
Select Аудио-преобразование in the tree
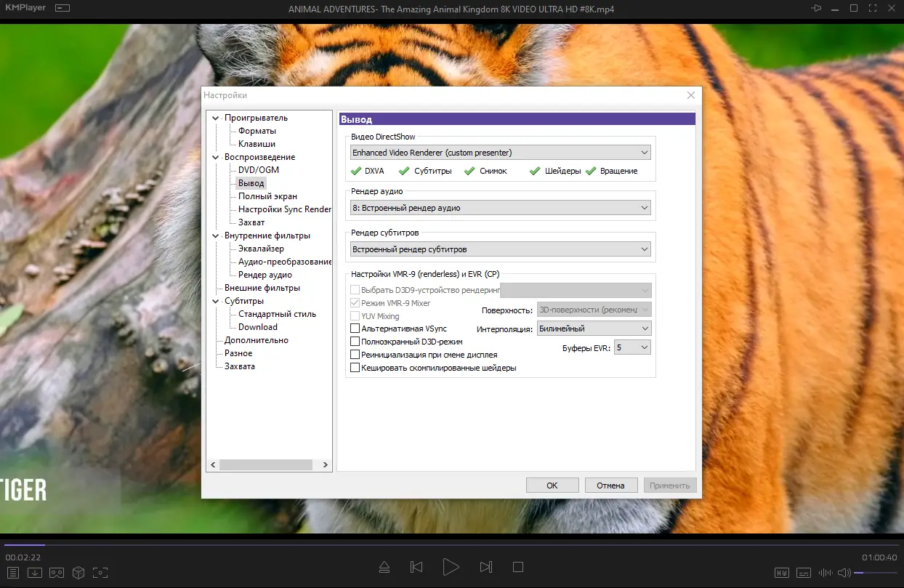pyautogui.click(x=284, y=262)
